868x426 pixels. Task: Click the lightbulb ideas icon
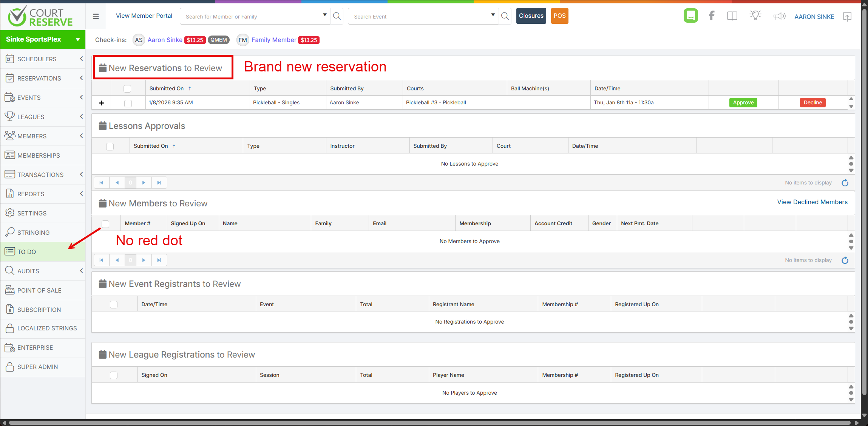755,16
